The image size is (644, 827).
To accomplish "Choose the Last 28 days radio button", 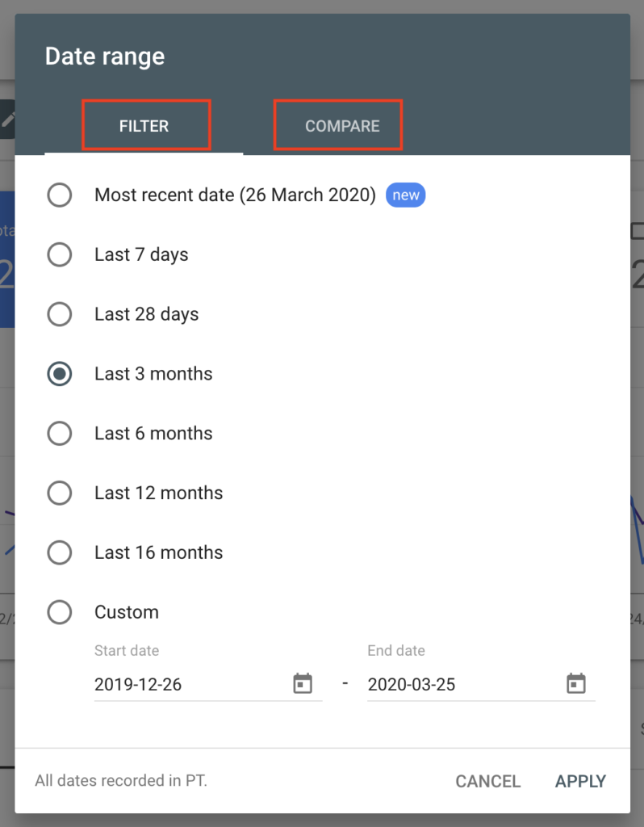I will 60,314.
